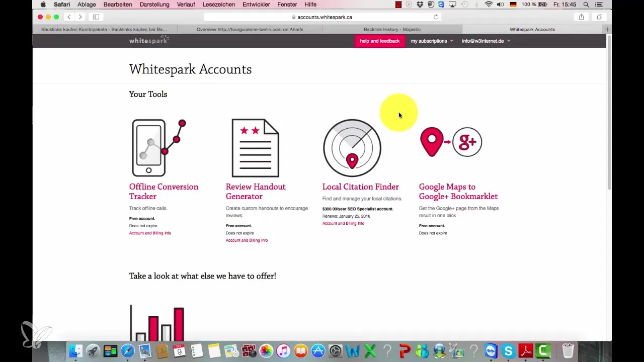This screenshot has width=644, height=362.
Task: Click the bar chart tool icon
Action: 157,323
